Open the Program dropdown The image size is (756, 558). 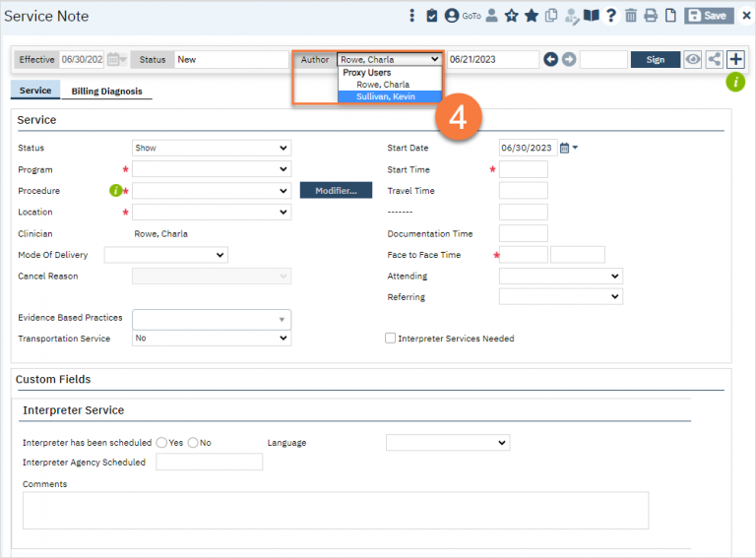(x=212, y=169)
